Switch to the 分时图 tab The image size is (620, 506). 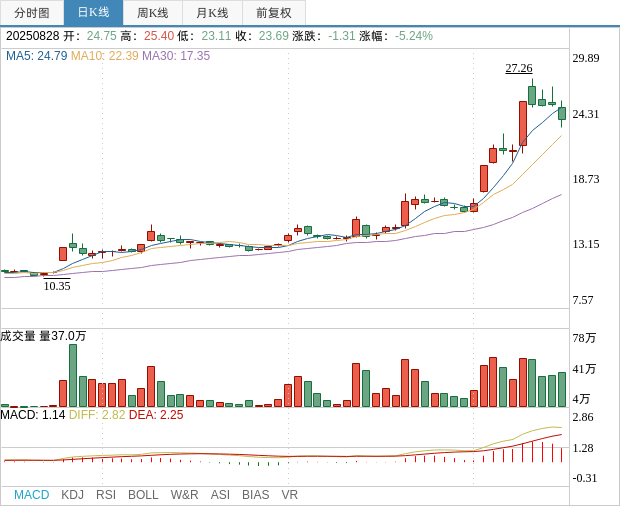(32, 13)
